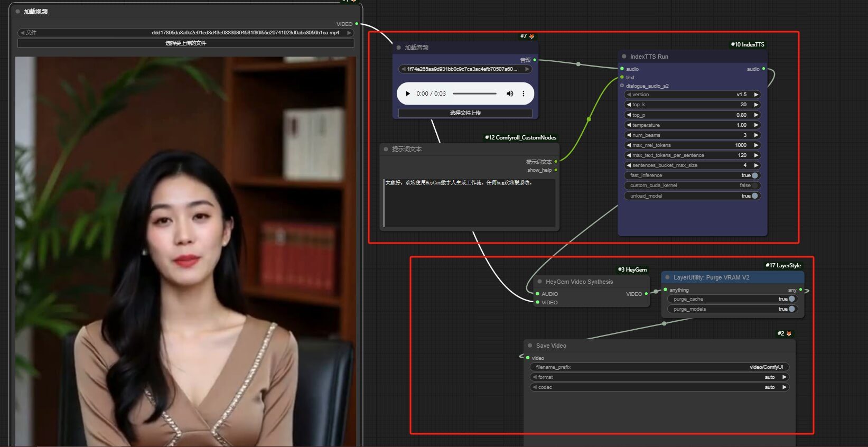
Task: Click the 选择文件上传 button
Action: click(465, 113)
